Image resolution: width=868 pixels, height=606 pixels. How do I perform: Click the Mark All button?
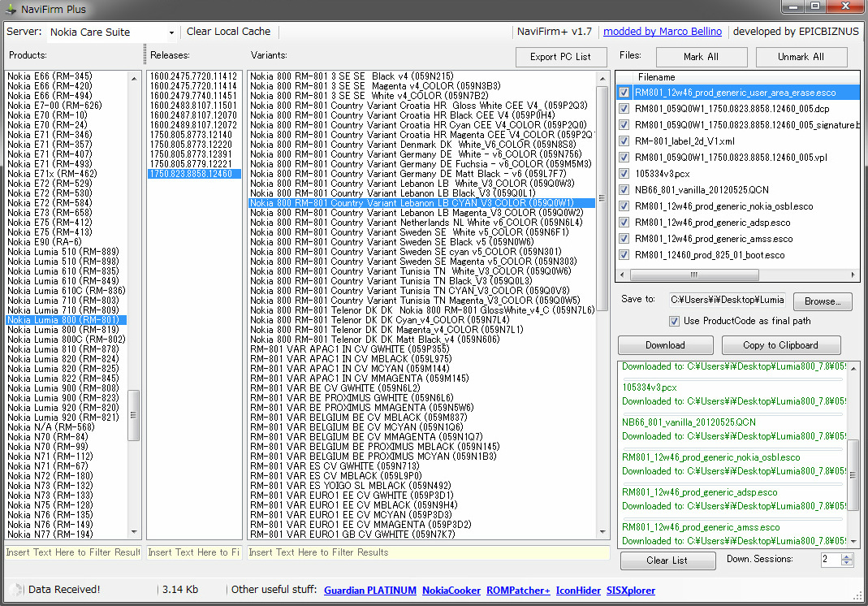701,57
